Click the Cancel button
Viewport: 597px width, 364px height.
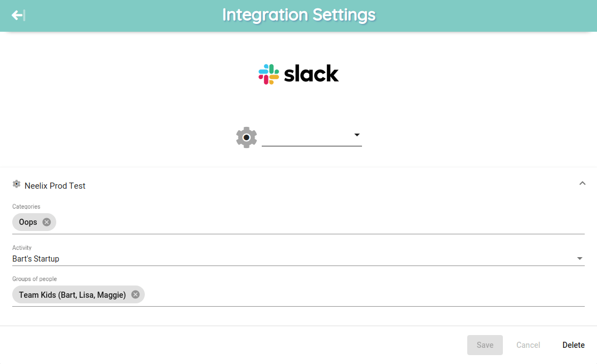point(528,345)
